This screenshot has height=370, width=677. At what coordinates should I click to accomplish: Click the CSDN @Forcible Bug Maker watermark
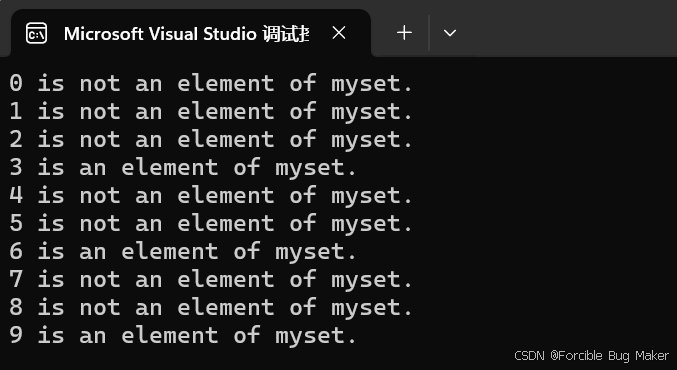coord(591,356)
